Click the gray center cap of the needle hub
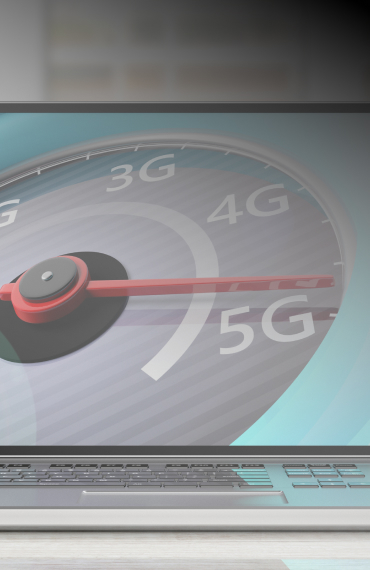The width and height of the screenshot is (370, 570). point(48,279)
